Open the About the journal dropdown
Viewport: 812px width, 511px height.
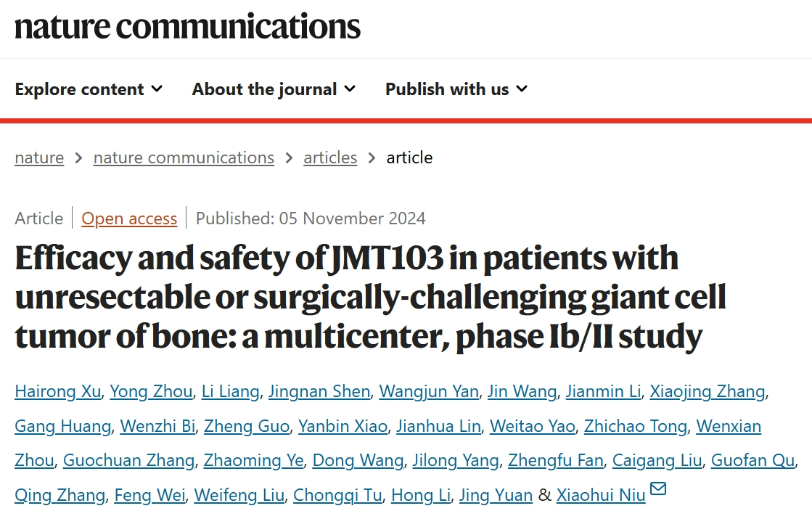[274, 89]
